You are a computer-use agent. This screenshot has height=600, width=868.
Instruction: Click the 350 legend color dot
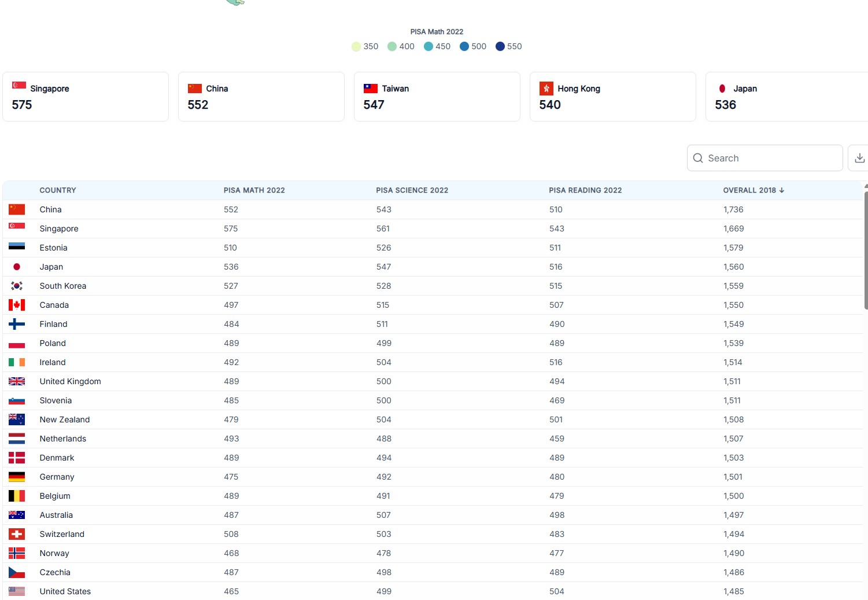coord(356,46)
